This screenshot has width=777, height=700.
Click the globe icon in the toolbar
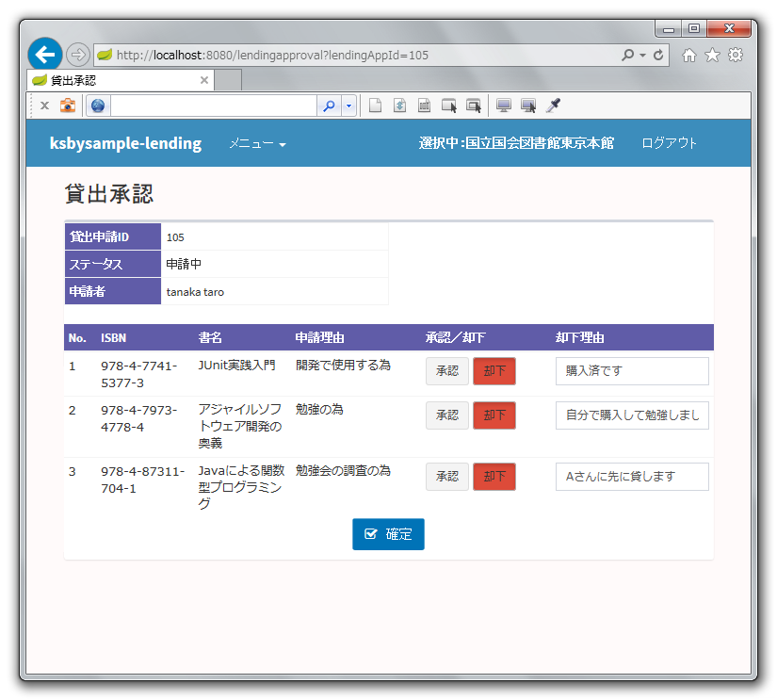click(98, 106)
